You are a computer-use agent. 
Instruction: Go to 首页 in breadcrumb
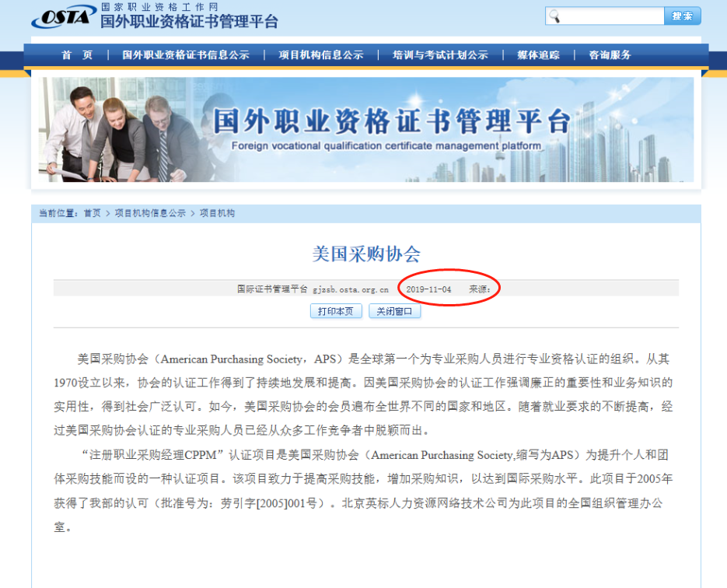coord(92,213)
